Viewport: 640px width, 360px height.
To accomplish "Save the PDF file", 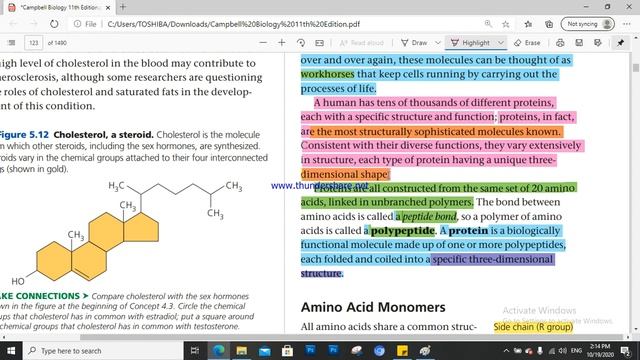I will pos(579,43).
